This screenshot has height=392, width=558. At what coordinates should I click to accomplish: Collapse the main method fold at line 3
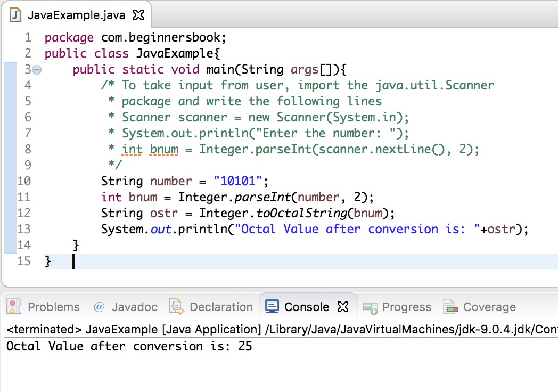[x=36, y=69]
